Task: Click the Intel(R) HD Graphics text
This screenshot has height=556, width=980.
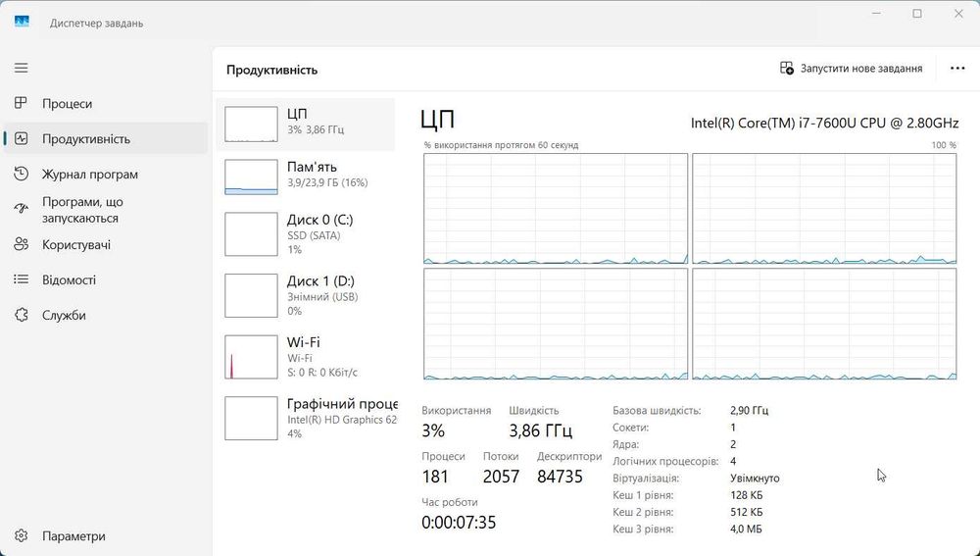Action: (x=342, y=420)
